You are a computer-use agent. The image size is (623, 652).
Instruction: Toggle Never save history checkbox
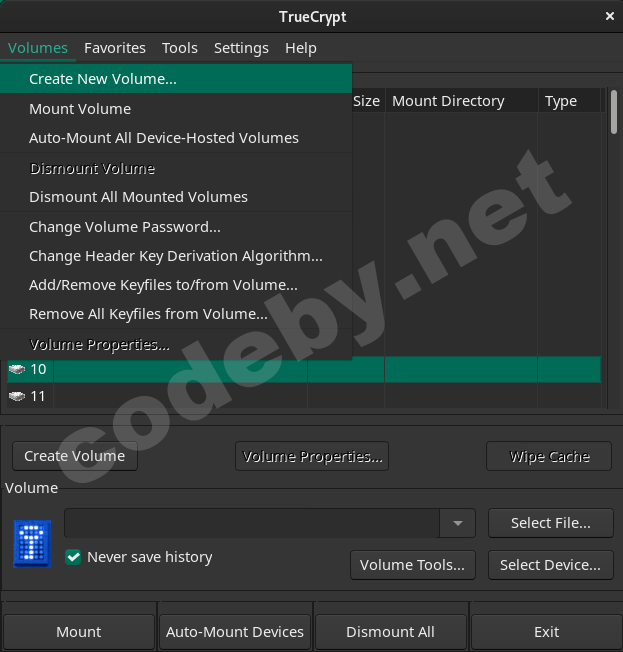tap(73, 557)
